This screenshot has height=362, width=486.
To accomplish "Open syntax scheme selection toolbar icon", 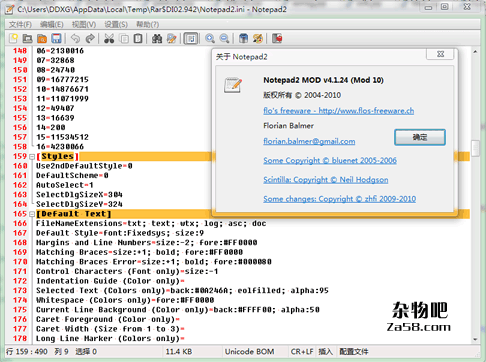I will click(x=244, y=39).
